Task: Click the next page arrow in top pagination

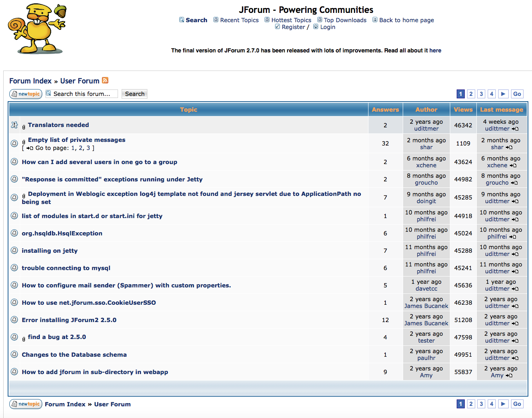Action: [x=503, y=94]
